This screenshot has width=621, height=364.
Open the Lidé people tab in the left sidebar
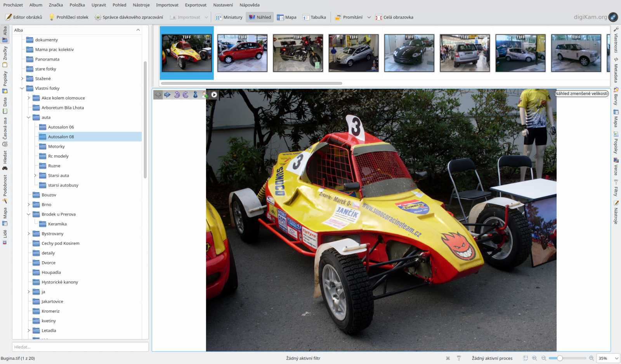click(x=5, y=237)
